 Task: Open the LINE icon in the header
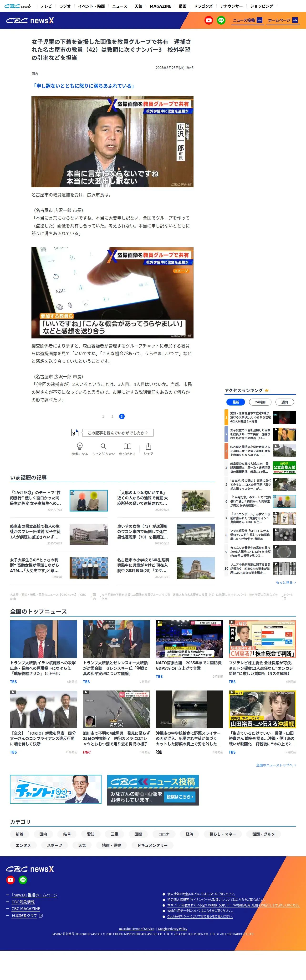point(221,20)
